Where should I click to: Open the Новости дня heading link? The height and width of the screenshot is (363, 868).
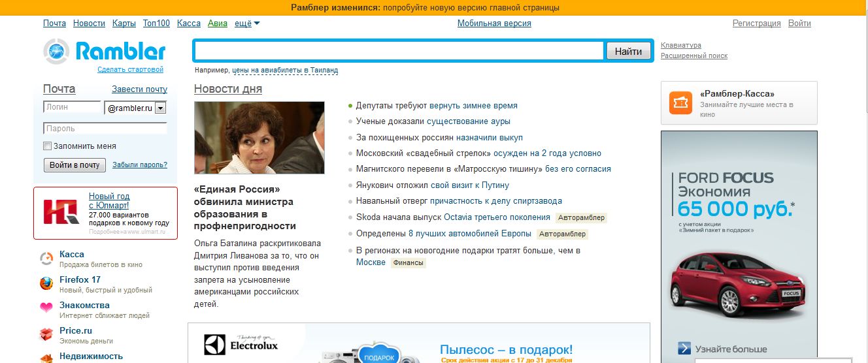coord(228,89)
